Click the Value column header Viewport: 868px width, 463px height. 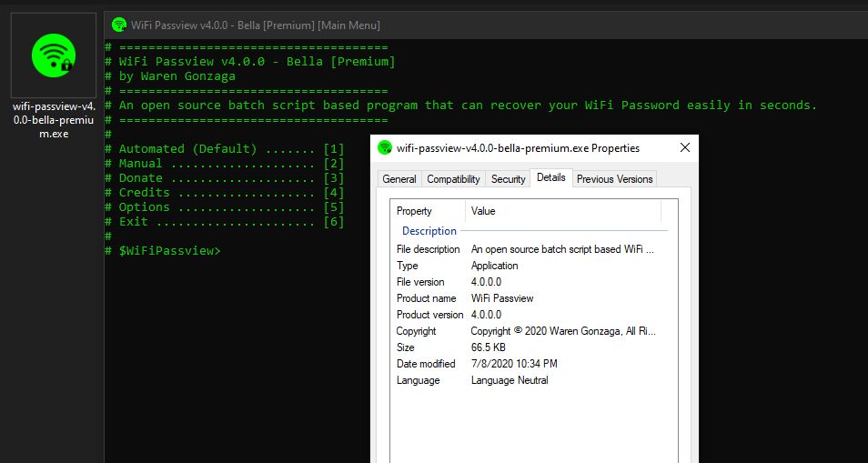(x=563, y=211)
